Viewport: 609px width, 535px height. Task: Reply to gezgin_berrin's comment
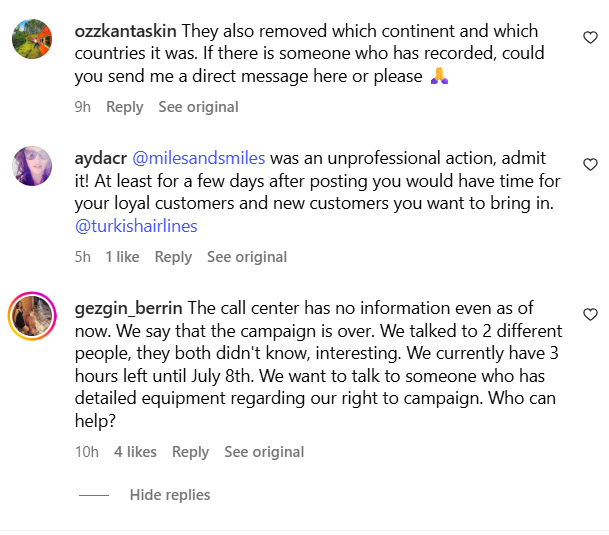pos(190,452)
